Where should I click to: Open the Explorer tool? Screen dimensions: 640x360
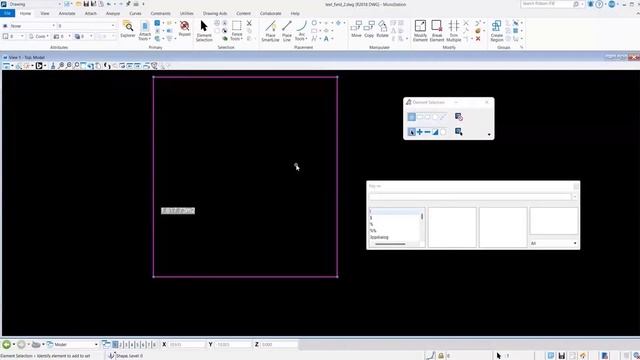click(x=128, y=29)
